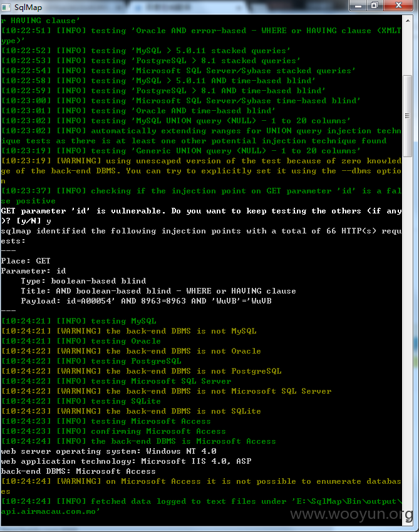
Task: Click the warning 'back-end DBMS is not Oracle'
Action: point(131,351)
